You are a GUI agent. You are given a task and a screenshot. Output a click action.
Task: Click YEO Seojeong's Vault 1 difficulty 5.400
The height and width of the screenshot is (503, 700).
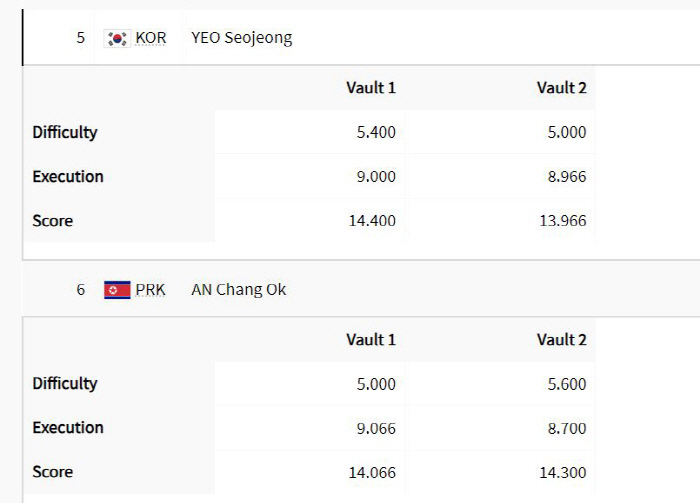point(376,132)
